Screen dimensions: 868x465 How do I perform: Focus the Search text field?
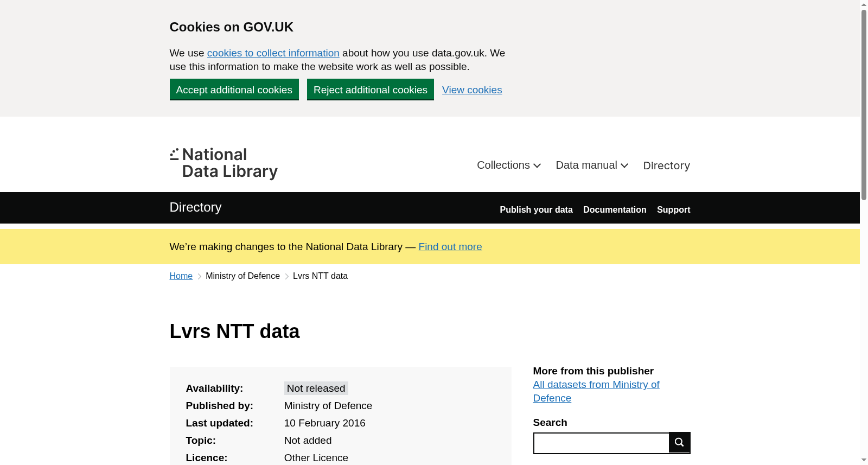(x=602, y=443)
